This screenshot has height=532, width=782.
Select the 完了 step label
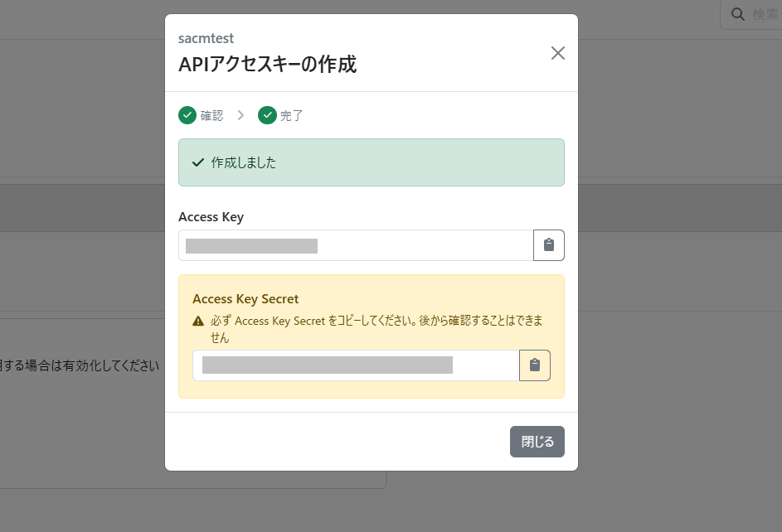(292, 116)
